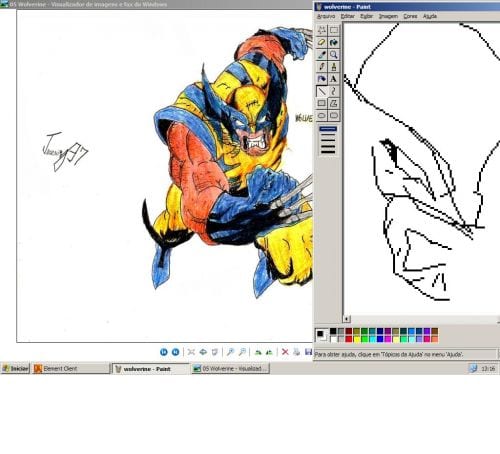Choose the Rounded Rectangle tool
The image size is (500, 454).
pyautogui.click(x=334, y=116)
